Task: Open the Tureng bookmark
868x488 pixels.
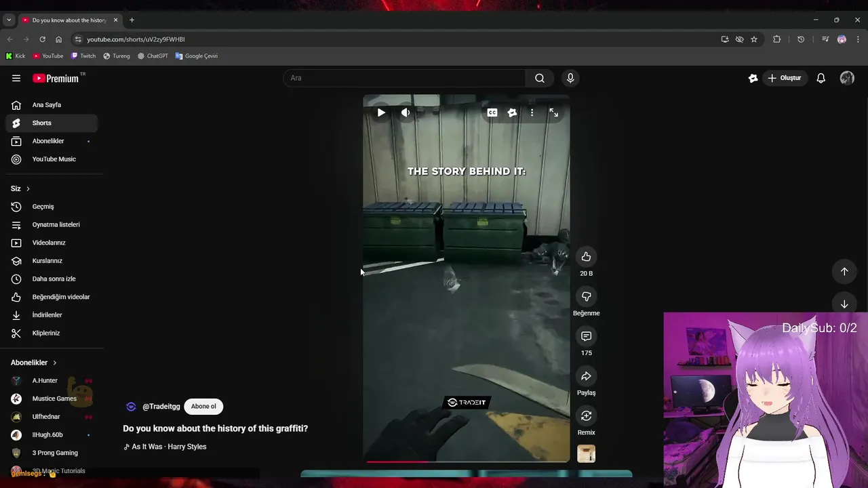Action: tap(117, 56)
